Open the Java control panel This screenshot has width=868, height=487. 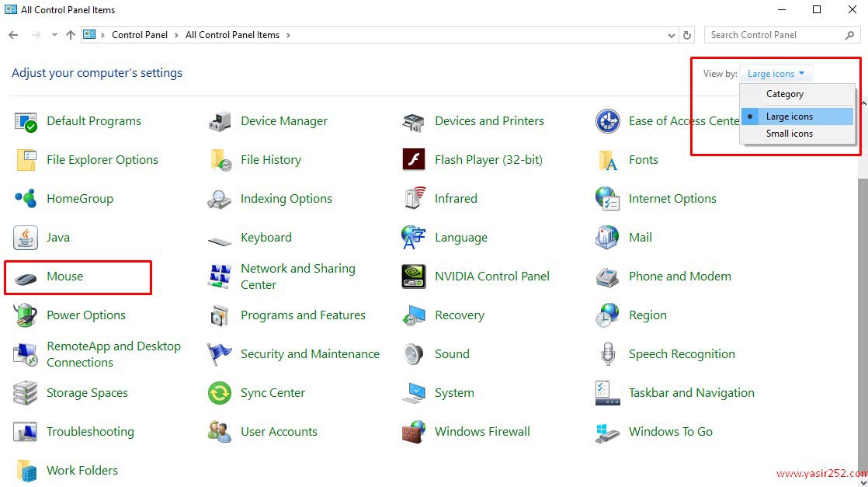pyautogui.click(x=58, y=238)
